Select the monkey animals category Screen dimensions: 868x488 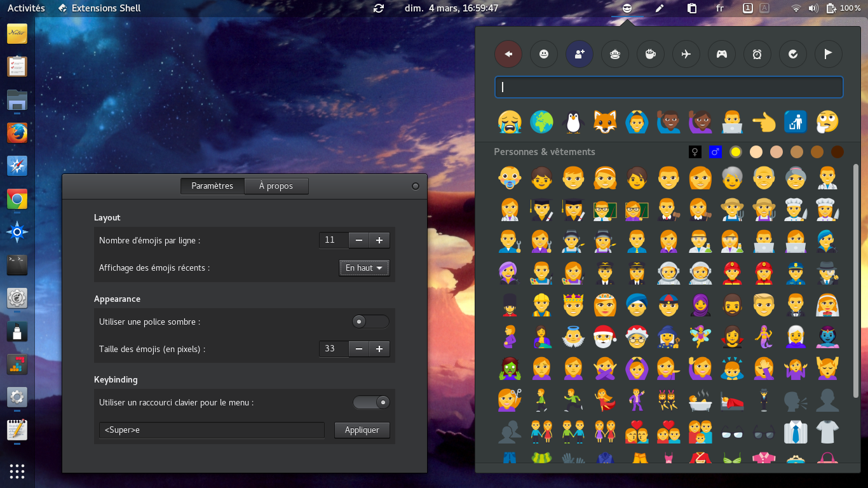(x=615, y=55)
